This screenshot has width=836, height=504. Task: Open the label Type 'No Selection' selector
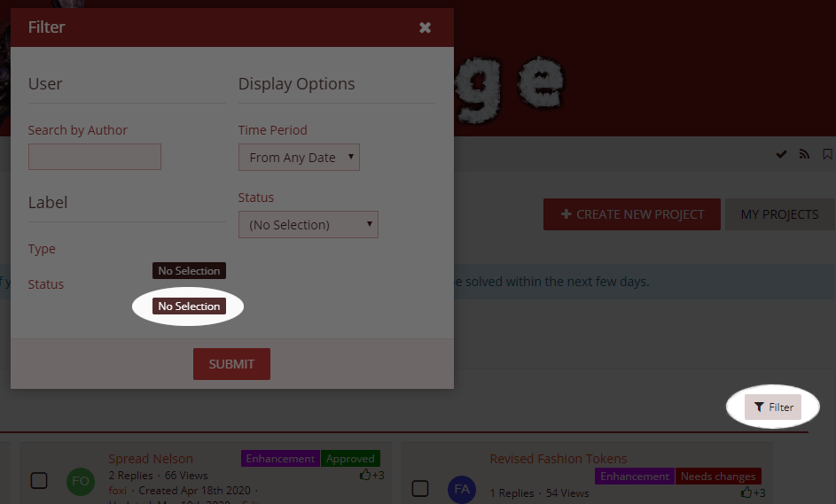tap(189, 271)
